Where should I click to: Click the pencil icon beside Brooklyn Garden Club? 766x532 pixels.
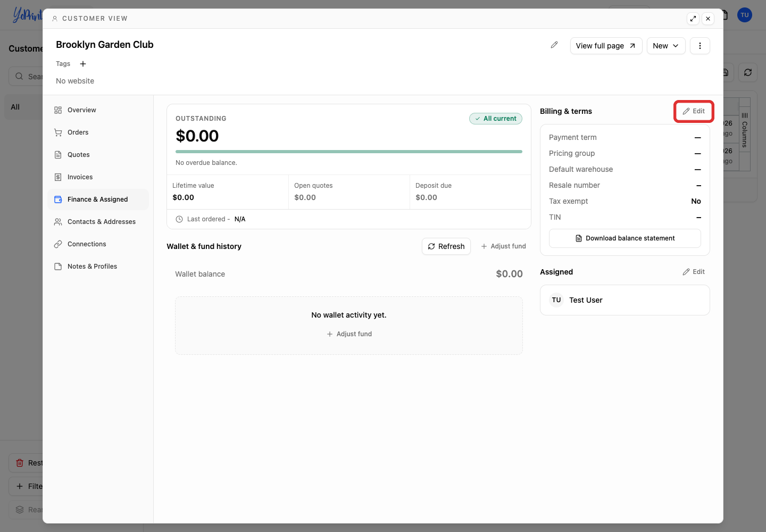click(554, 45)
